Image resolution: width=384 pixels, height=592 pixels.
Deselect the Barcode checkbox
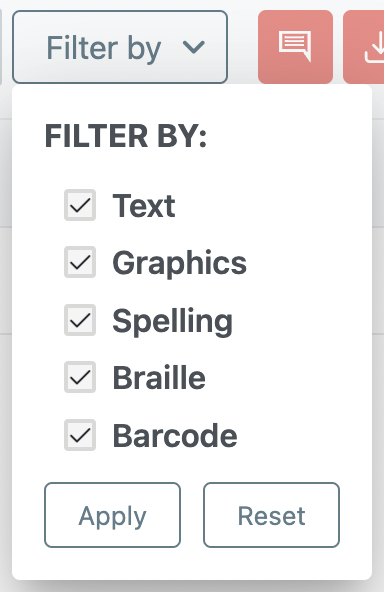tap(80, 435)
